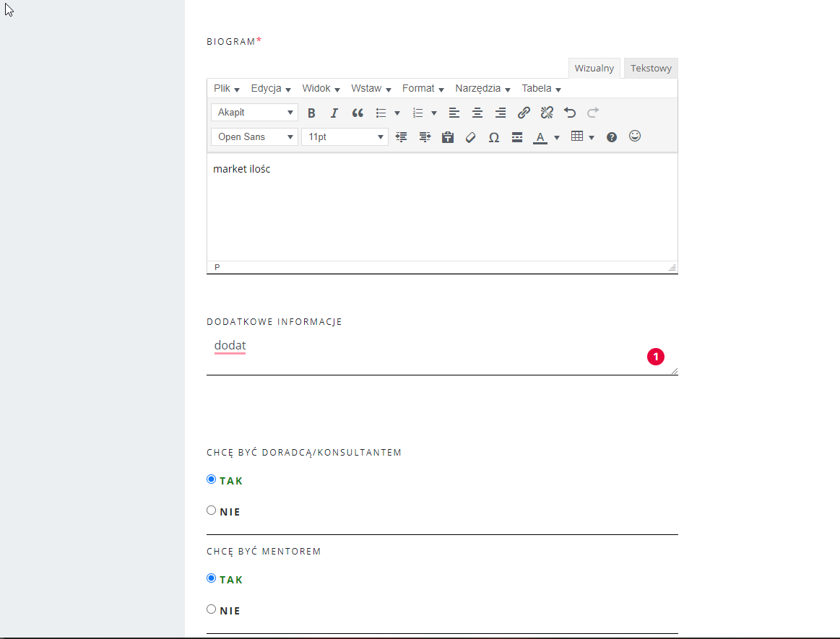Viewport: 840px width, 639px height.
Task: Select NIE for doradcą/konsultantem
Action: (212, 510)
